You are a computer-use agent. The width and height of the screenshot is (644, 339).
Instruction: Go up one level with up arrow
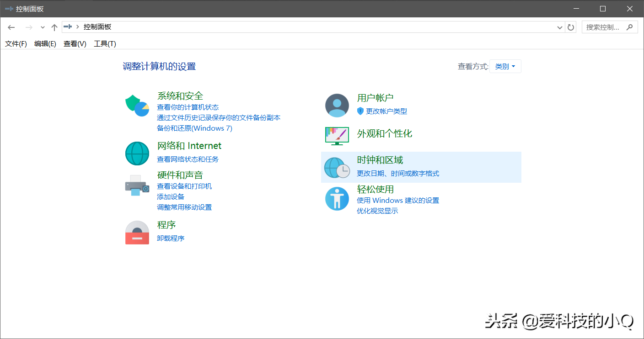pyautogui.click(x=54, y=27)
